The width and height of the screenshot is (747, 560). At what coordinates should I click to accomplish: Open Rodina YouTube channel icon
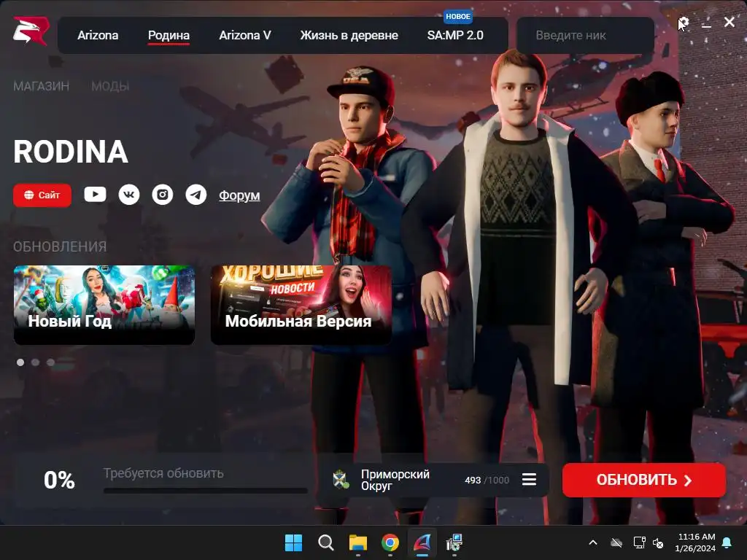[95, 194]
